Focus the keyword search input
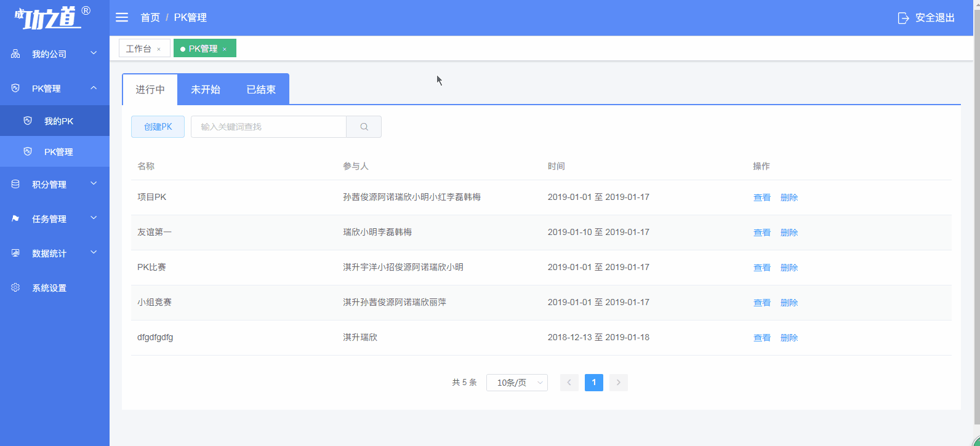Image resolution: width=980 pixels, height=446 pixels. (268, 127)
